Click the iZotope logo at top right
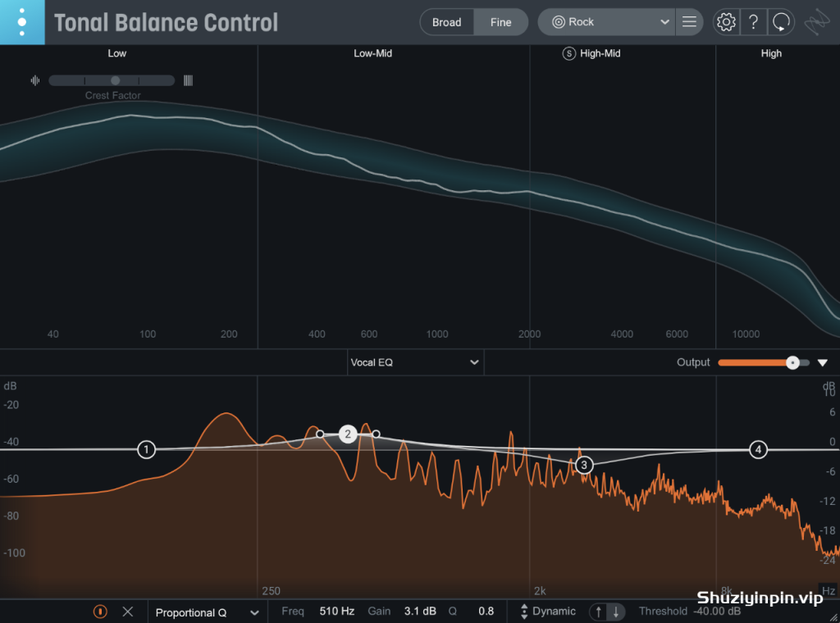This screenshot has height=623, width=840. coord(817,22)
